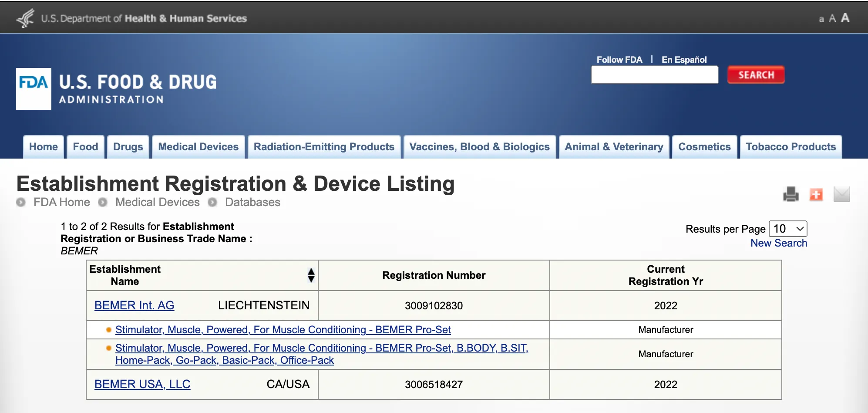868x413 pixels.
Task: Open the Animal & Veterinary tab
Action: 614,147
